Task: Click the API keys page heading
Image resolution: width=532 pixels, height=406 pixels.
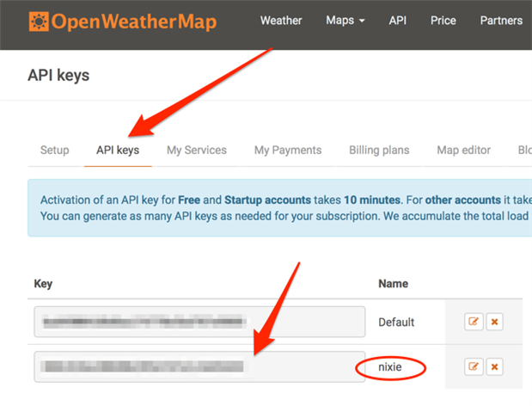Action: (58, 76)
